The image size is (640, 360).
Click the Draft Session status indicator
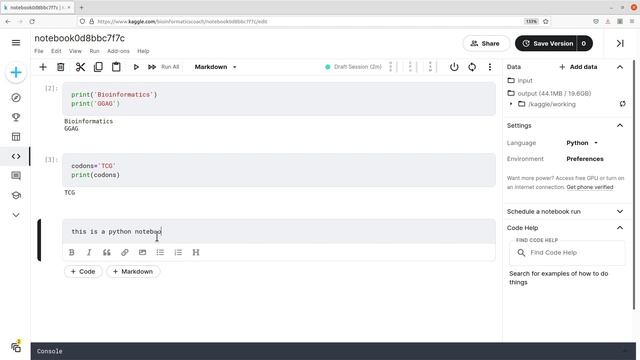353,67
